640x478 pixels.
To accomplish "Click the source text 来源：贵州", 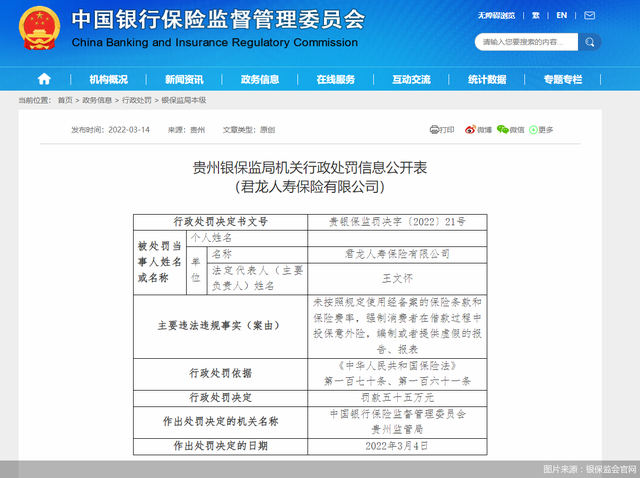I will [186, 130].
